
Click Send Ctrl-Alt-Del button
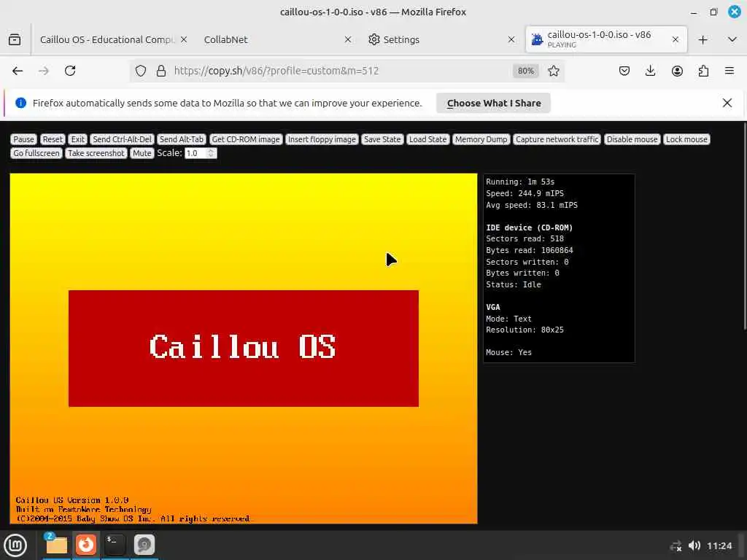pyautogui.click(x=122, y=139)
